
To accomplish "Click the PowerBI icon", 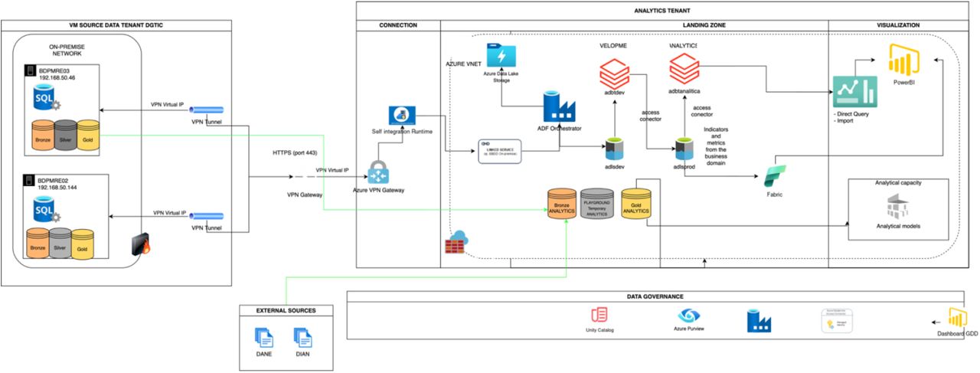I will pos(904,59).
